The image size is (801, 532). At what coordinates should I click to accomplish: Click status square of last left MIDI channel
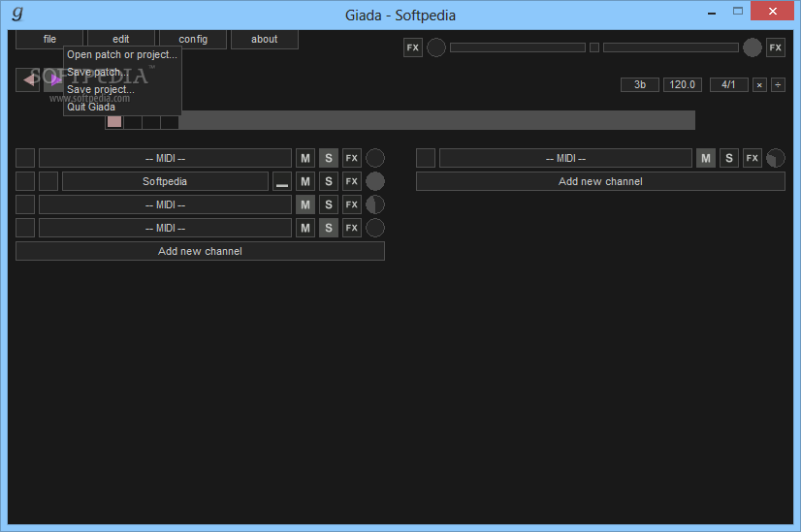[25, 228]
